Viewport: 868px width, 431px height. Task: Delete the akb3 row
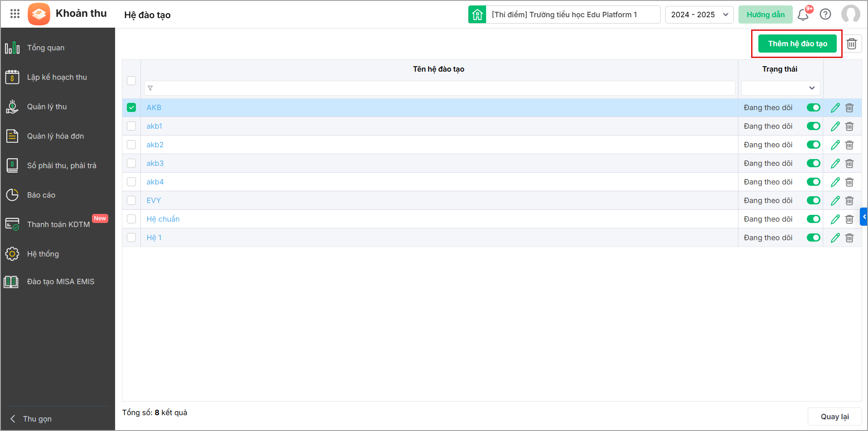(x=849, y=164)
